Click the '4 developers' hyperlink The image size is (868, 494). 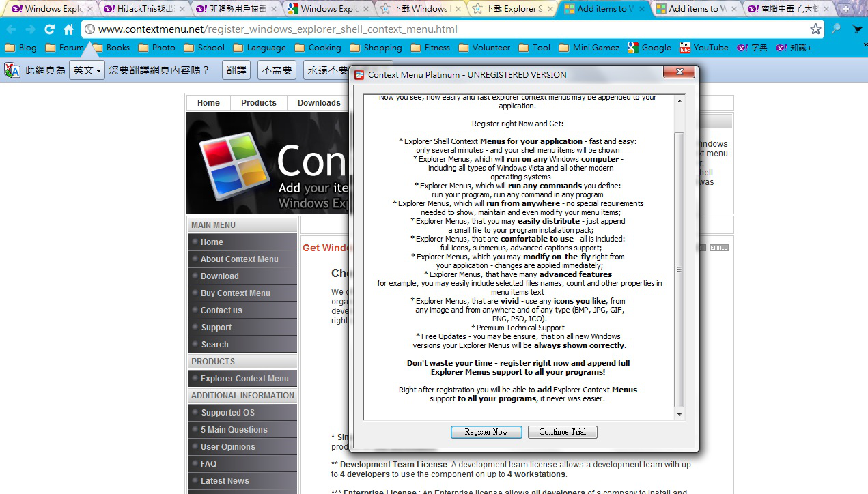tap(365, 474)
